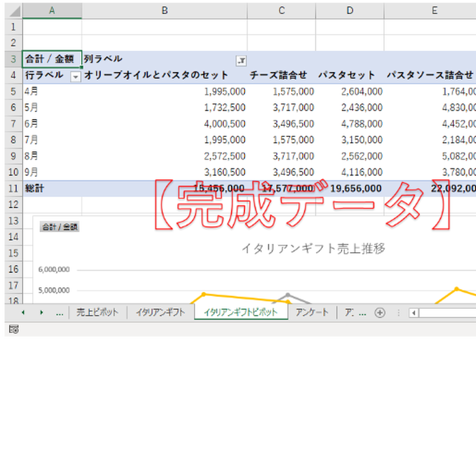Click the 合計 / 金額 field button on the chart
Screen dimensions: 476x476
point(60,227)
